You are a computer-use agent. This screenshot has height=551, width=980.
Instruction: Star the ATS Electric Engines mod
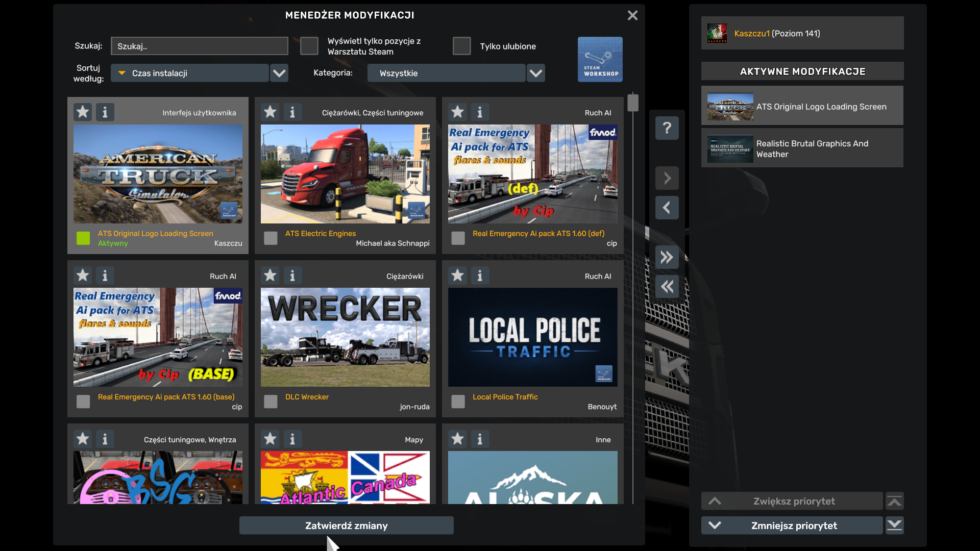[x=270, y=112]
